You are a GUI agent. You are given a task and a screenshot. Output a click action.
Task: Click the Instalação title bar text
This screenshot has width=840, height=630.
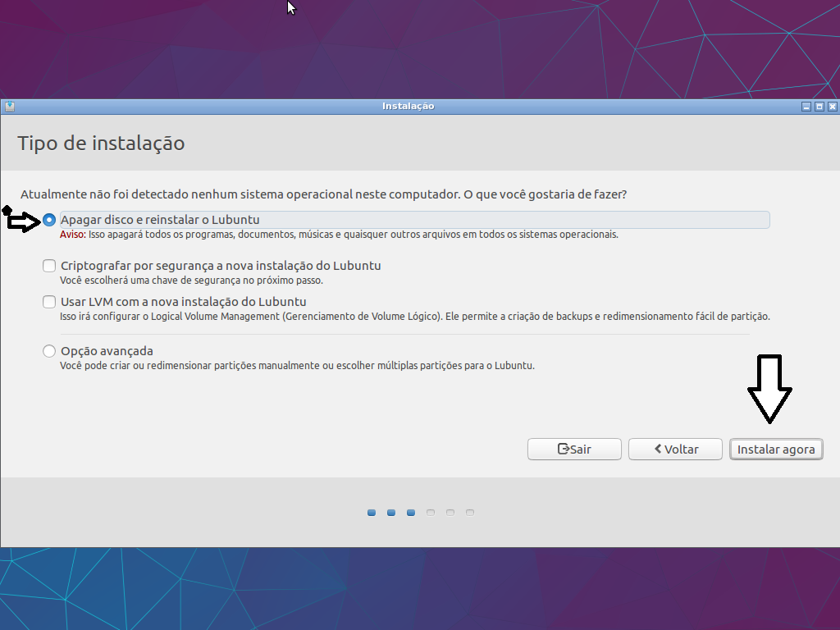(x=409, y=106)
